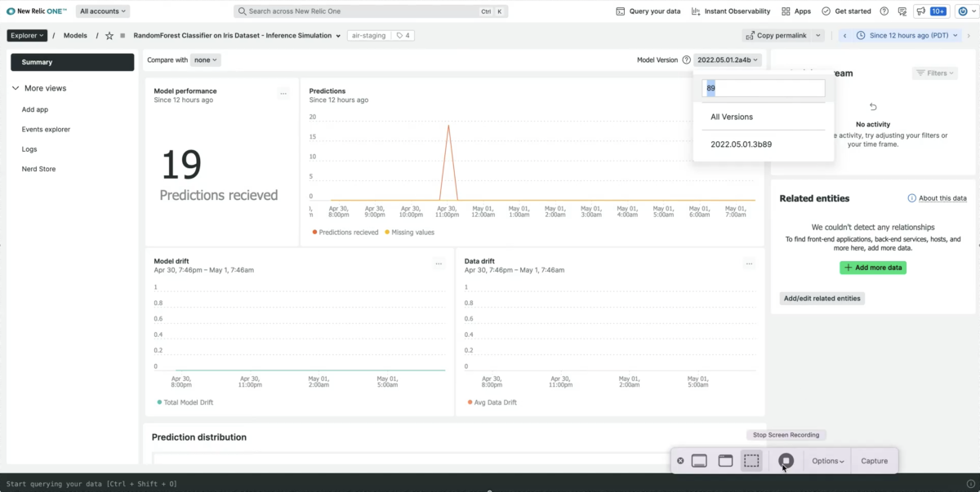Image resolution: width=980 pixels, height=492 pixels.
Task: Click the refresh icon above No activity
Action: 873,107
